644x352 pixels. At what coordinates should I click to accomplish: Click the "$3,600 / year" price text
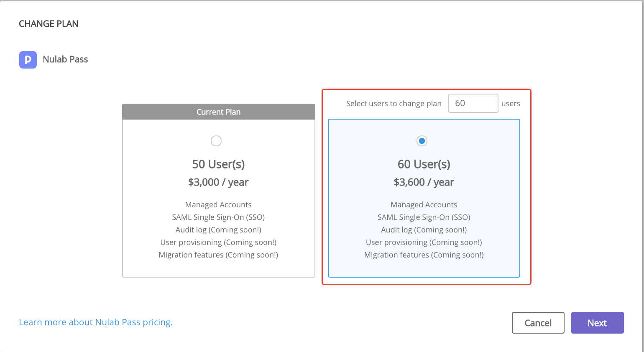(x=424, y=182)
